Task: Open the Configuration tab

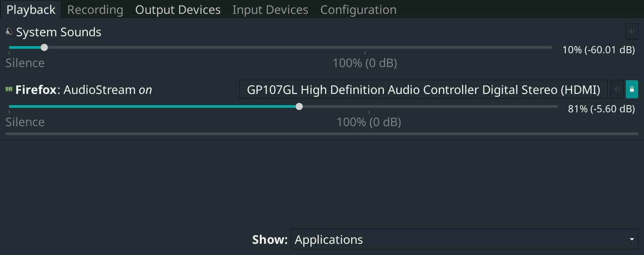Action: click(358, 10)
